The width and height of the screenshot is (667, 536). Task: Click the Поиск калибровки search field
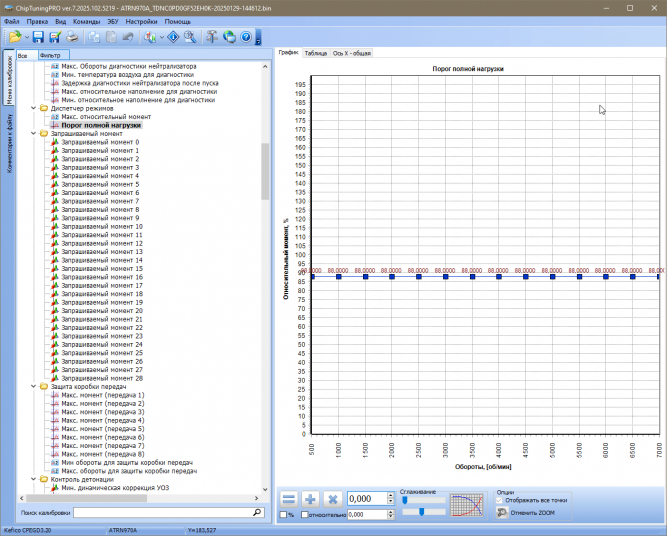click(168, 513)
